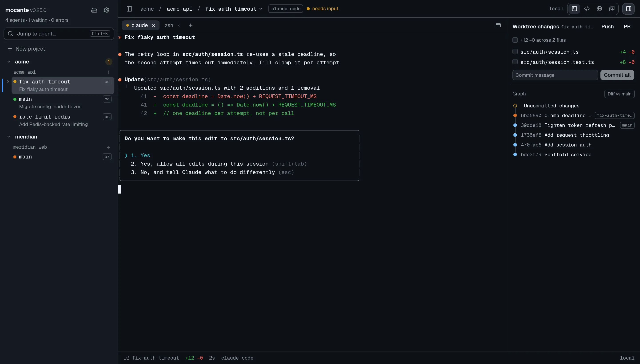Select commit 6ba5890 Clamp deadline
This screenshot has height=364, width=640.
click(573, 115)
